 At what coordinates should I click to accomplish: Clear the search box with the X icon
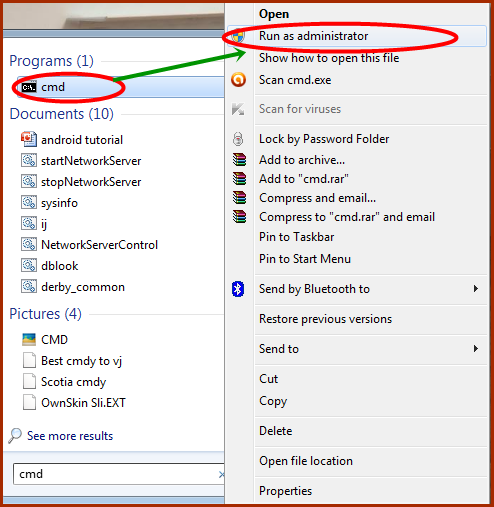tap(221, 474)
